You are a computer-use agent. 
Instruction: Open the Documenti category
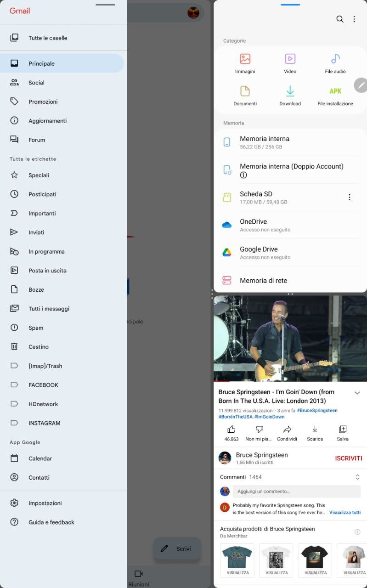[245, 96]
